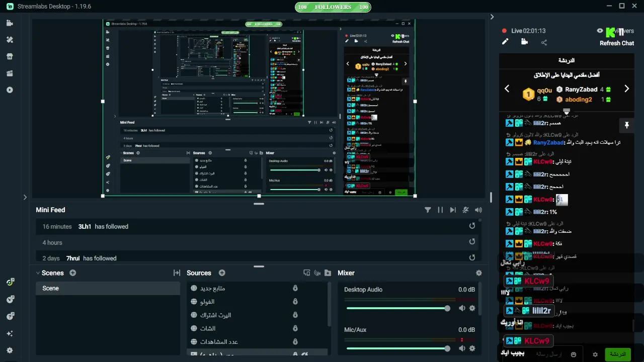644x362 pixels.
Task: Click the green الدردشة chat send button
Action: (617, 354)
